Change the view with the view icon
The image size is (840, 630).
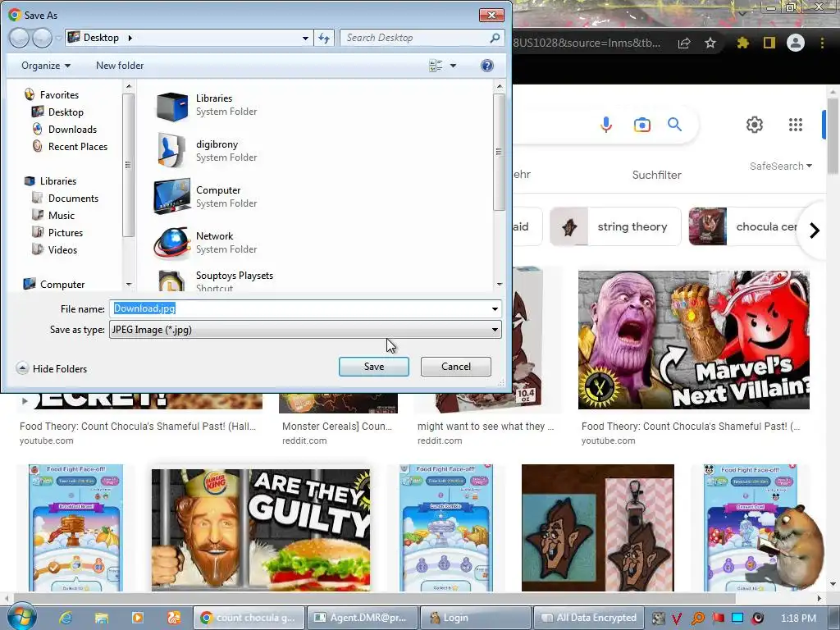pyautogui.click(x=436, y=66)
